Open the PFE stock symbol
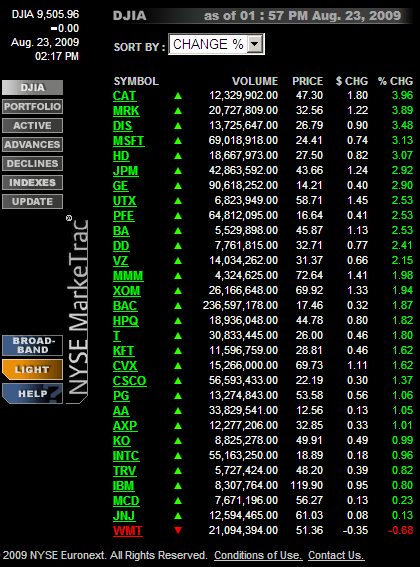 click(124, 216)
